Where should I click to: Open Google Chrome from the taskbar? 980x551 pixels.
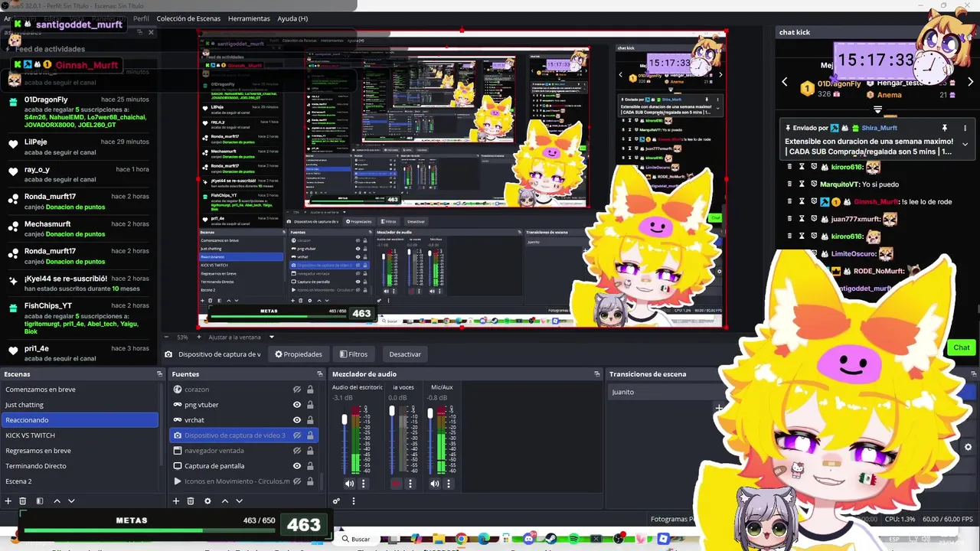[461, 539]
